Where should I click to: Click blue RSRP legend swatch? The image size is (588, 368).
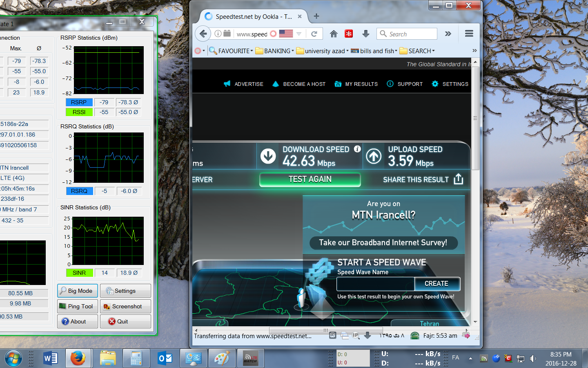pos(79,102)
